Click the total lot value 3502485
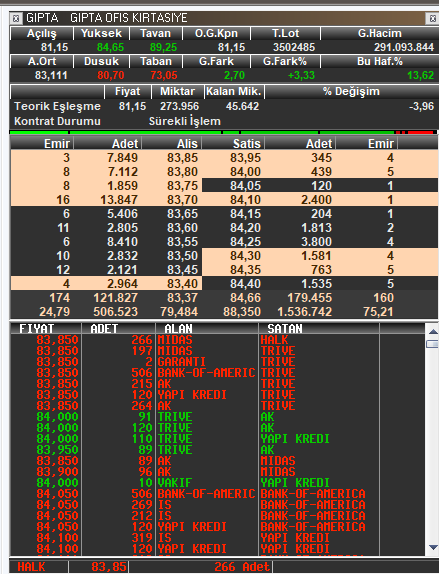Image resolution: width=439 pixels, height=574 pixels. (x=294, y=47)
